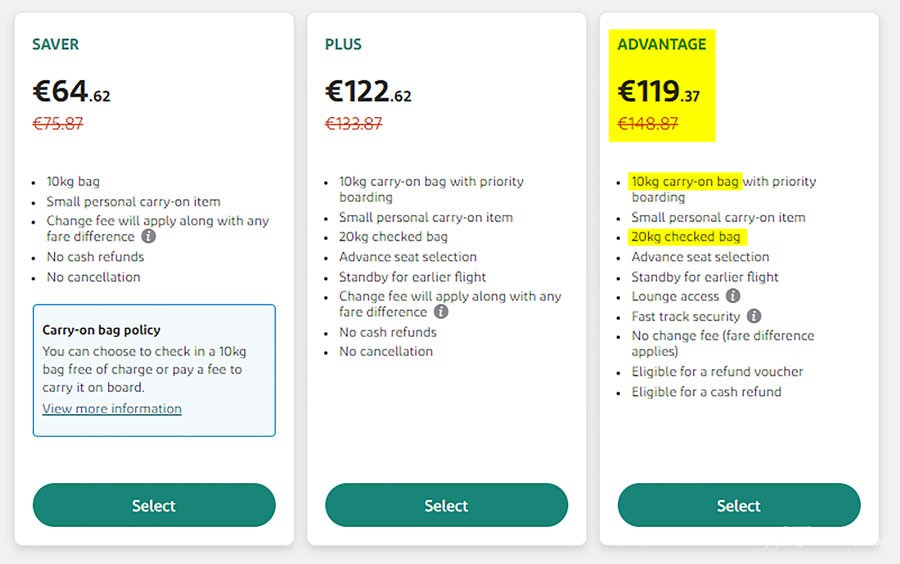900x564 pixels.
Task: Select the Saver fare
Action: (x=154, y=505)
